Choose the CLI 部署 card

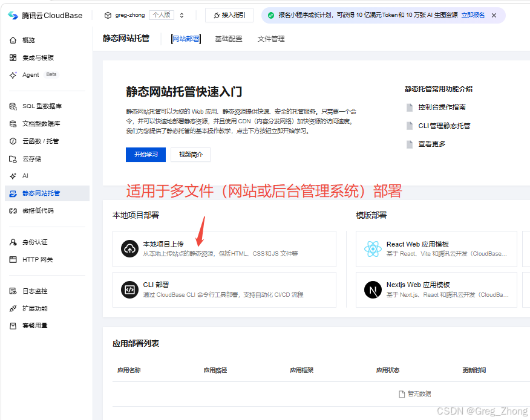[224, 289]
